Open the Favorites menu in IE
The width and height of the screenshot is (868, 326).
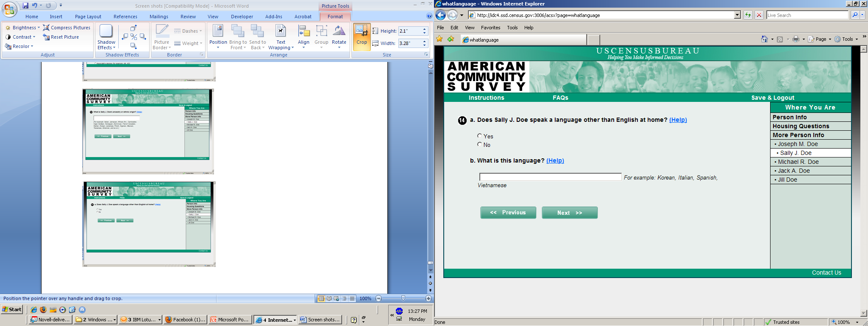[x=490, y=28]
